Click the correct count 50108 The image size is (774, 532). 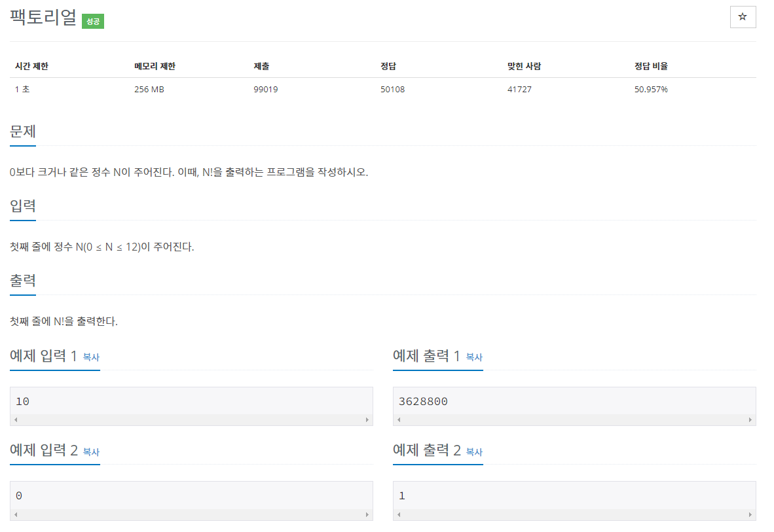392,90
